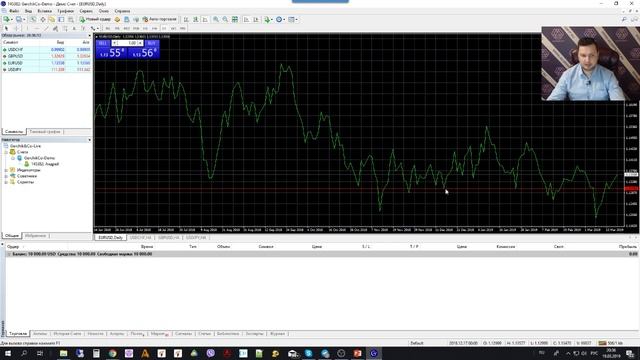Open Новости terminal tab
The image size is (640, 360).
[x=95, y=333]
